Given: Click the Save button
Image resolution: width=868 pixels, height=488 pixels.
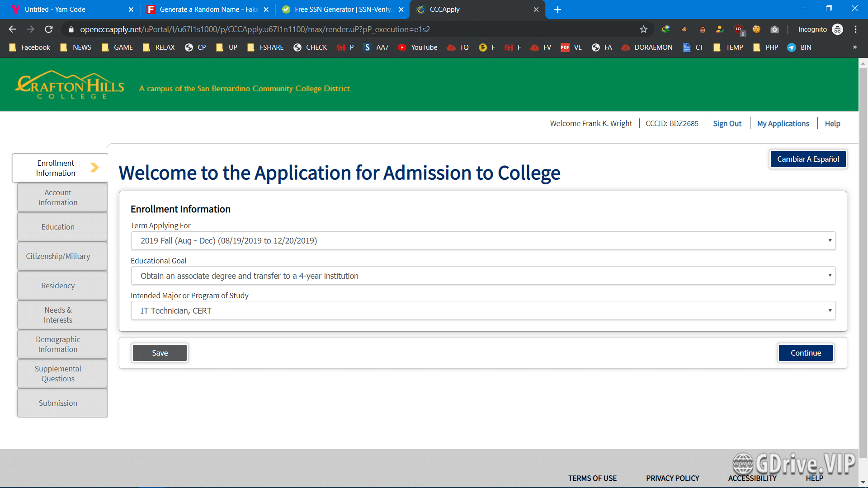Looking at the screenshot, I should tap(160, 352).
